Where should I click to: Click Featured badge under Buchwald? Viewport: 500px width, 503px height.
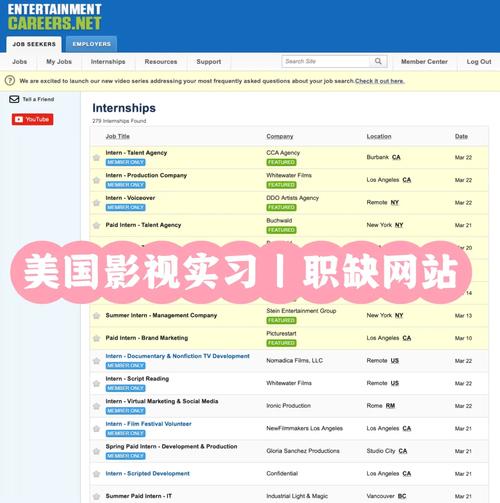[281, 230]
